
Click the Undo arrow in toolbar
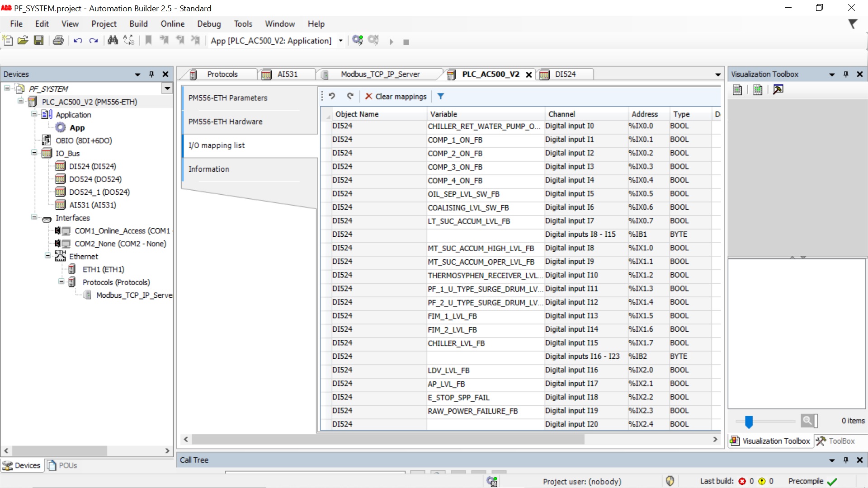(78, 41)
